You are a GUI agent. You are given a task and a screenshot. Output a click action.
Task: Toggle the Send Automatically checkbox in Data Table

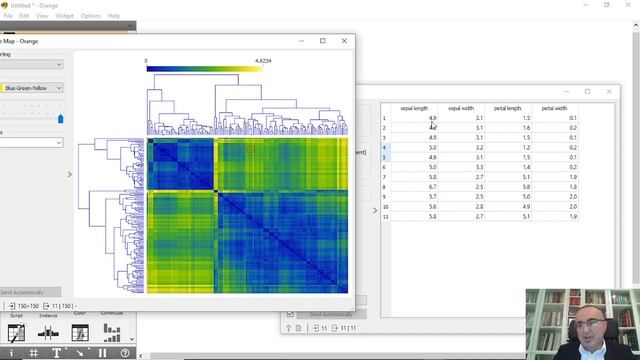tap(290, 314)
